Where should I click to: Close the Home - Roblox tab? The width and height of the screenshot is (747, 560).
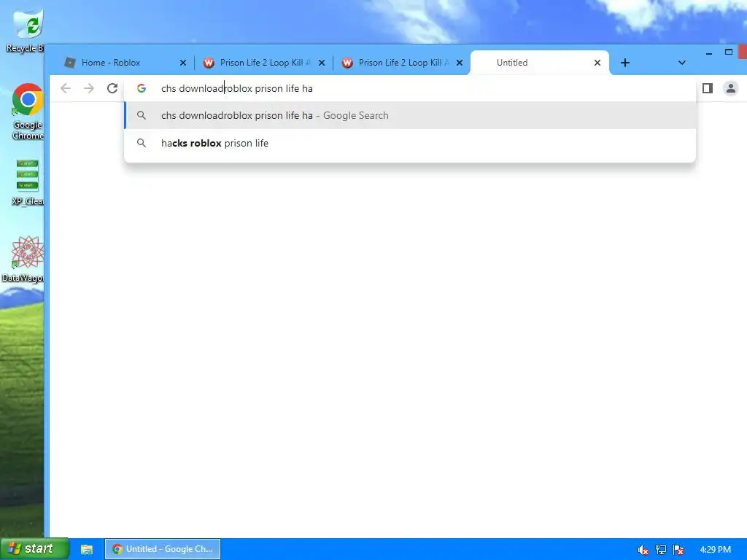coord(183,63)
